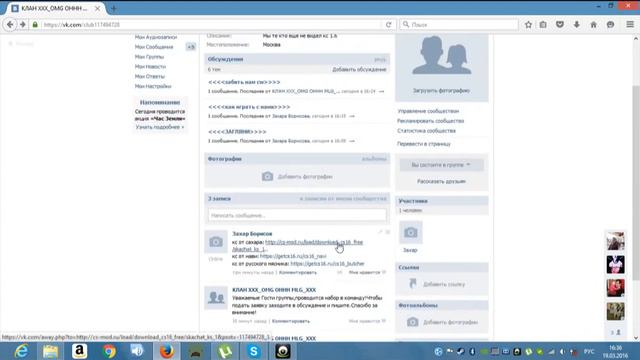
Task: Click the Добавить ссылку icon in Ссылки
Action: 413,284
